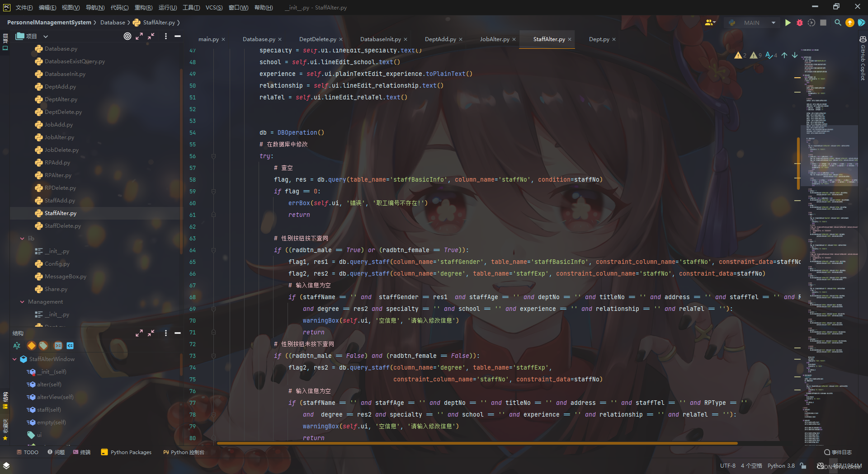Toggle autoscroll to source in Structure
This screenshot has height=474, width=868.
click(58, 346)
